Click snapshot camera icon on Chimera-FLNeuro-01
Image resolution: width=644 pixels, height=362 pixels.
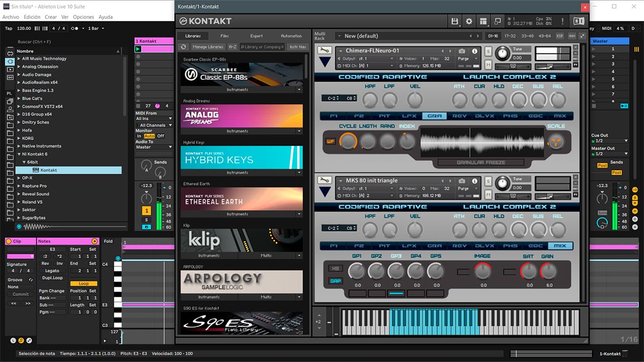coord(462,51)
